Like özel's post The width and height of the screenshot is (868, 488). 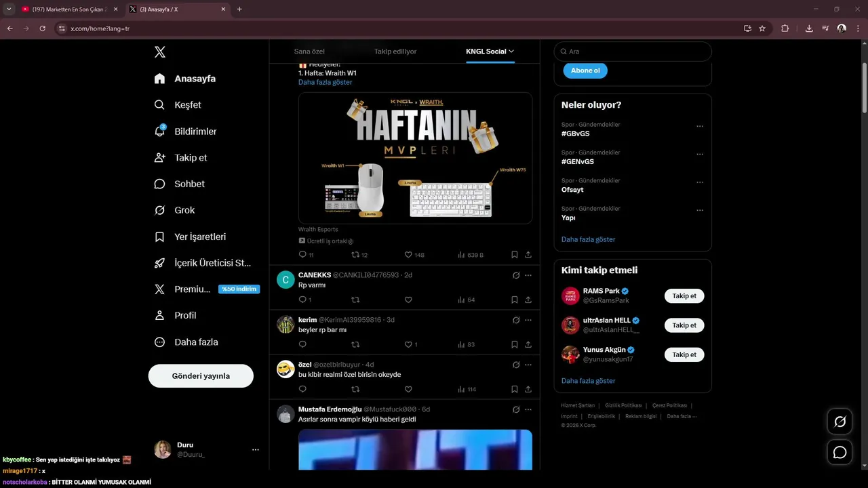click(x=408, y=389)
